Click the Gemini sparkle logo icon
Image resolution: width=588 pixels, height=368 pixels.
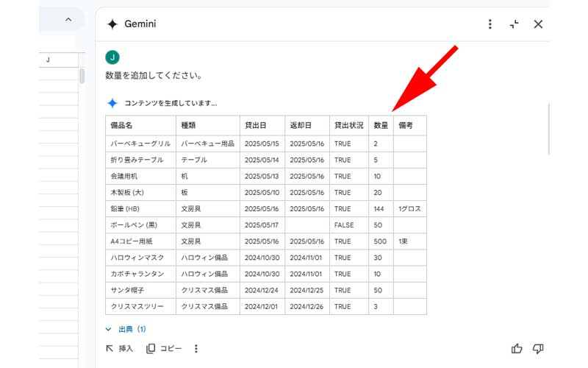(x=112, y=24)
